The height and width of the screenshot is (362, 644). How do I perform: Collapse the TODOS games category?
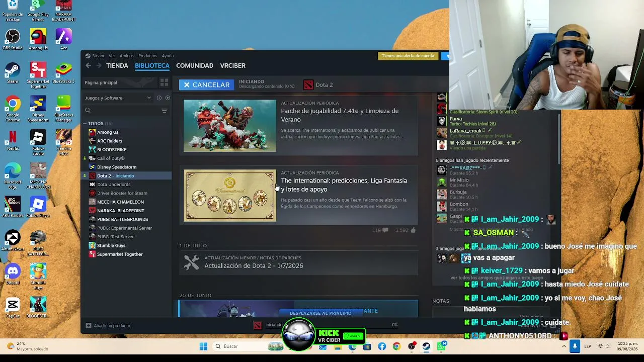[x=85, y=124]
